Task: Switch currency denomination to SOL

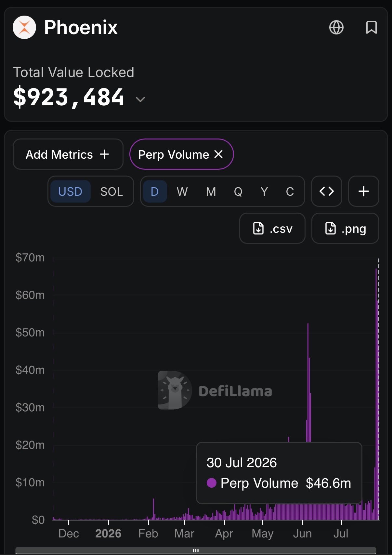Action: click(x=111, y=192)
